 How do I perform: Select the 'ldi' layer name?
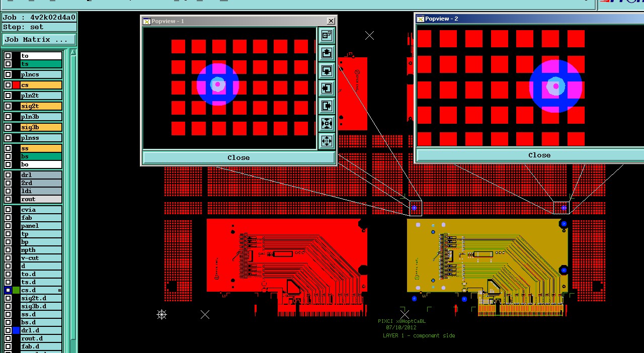click(41, 191)
